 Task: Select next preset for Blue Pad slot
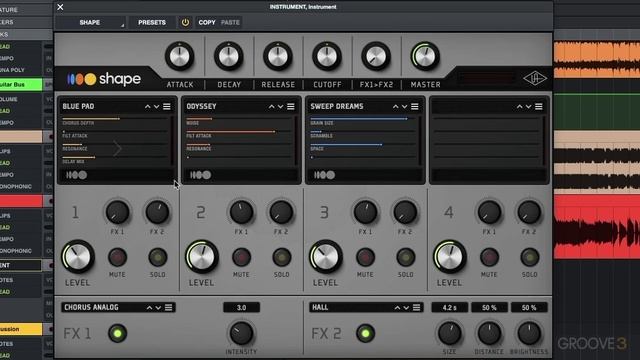click(156, 107)
